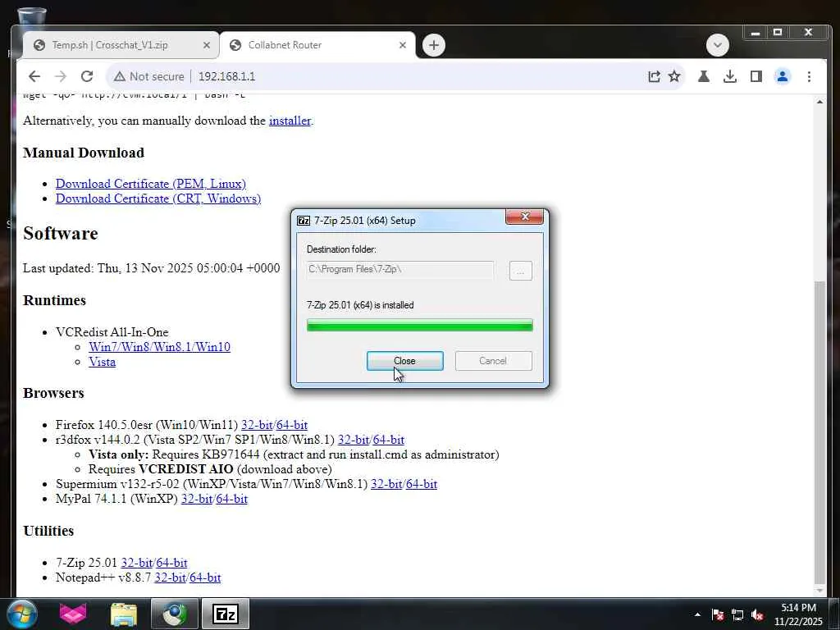Maximize the browser window
Screen dimensions: 840x630
[778, 33]
